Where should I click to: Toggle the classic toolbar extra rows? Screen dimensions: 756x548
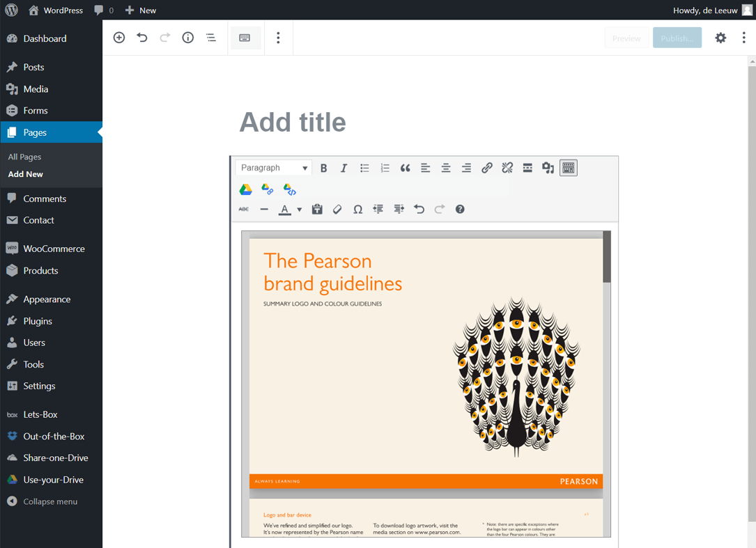tap(569, 168)
